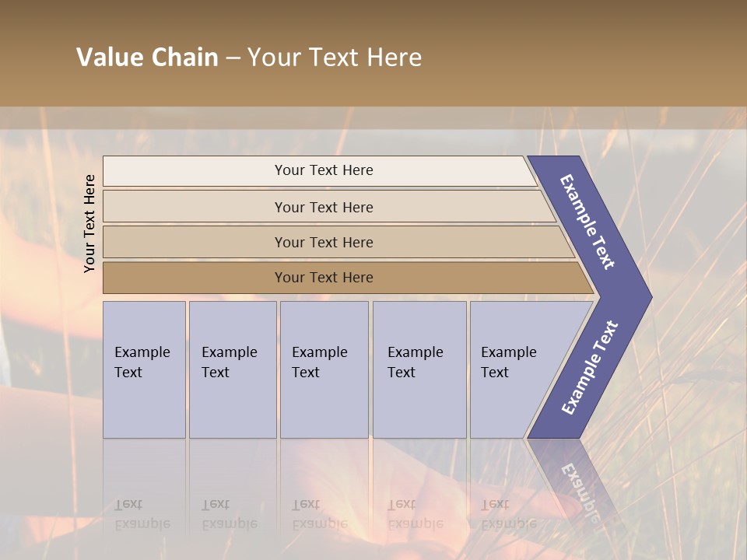The image size is (747, 560).
Task: Select the topmost lightest "Your Text Here" bar
Action: pyautogui.click(x=324, y=170)
